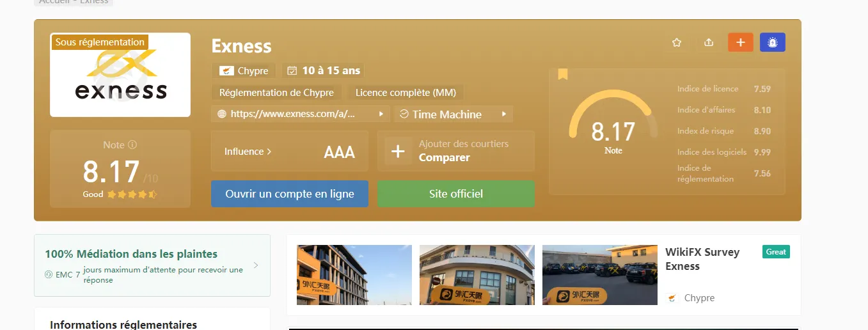Expand the Time Machine arrow
The image size is (868, 330).
(x=504, y=114)
